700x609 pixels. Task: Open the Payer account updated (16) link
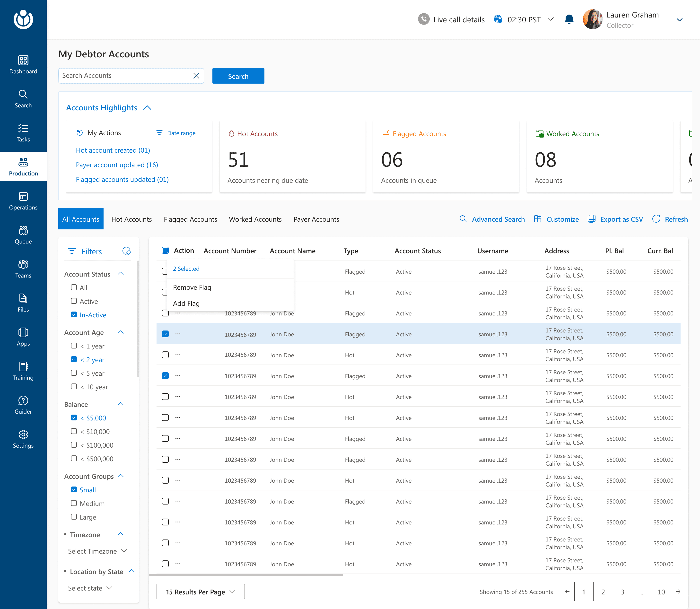[117, 165]
